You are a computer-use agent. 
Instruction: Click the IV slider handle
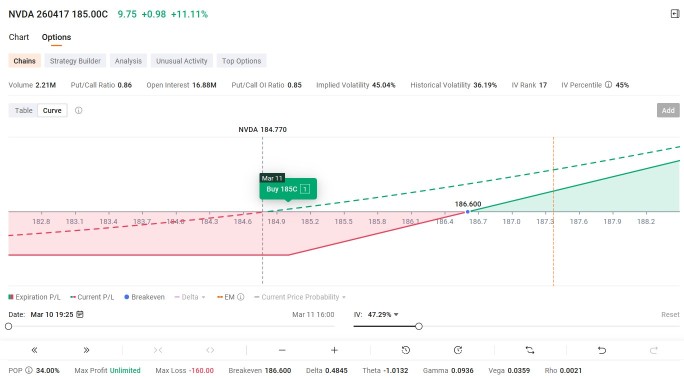click(x=419, y=326)
